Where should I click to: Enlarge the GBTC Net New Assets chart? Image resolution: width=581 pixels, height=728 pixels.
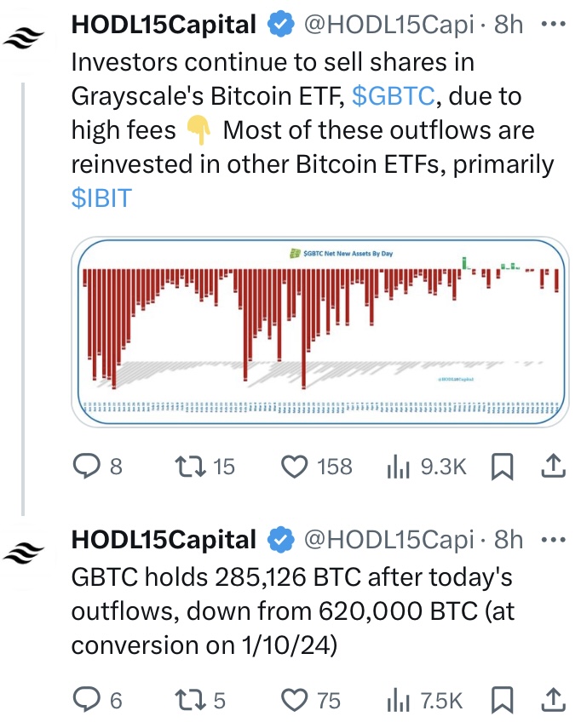click(x=320, y=331)
